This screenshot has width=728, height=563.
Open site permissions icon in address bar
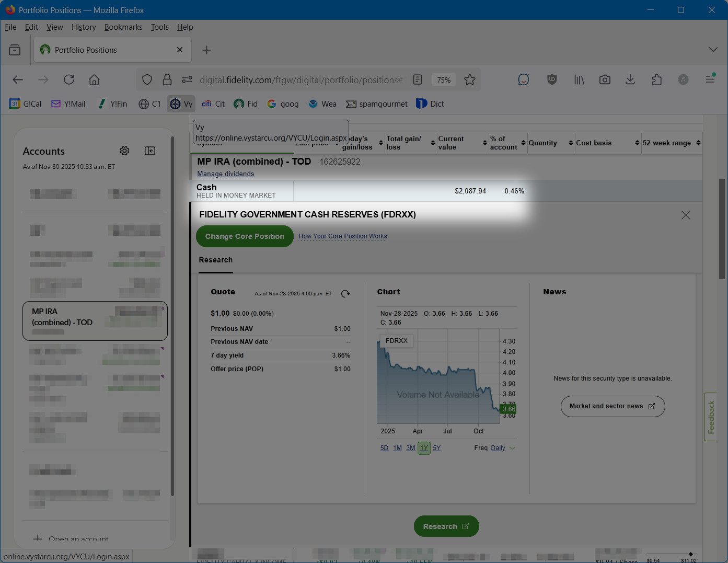coord(187,79)
